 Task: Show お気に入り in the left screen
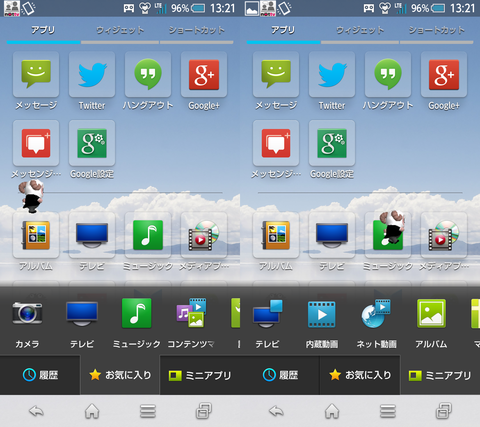point(120,375)
